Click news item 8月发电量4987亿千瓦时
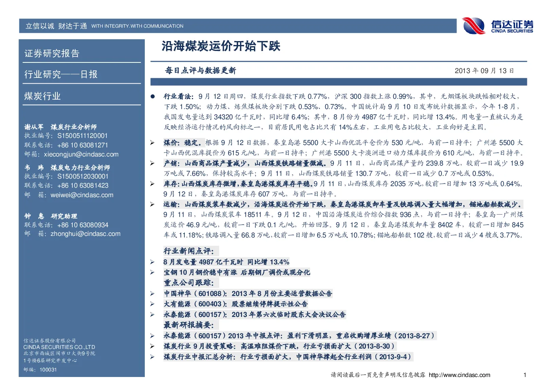This screenshot has height=392, width=555. 226,262
